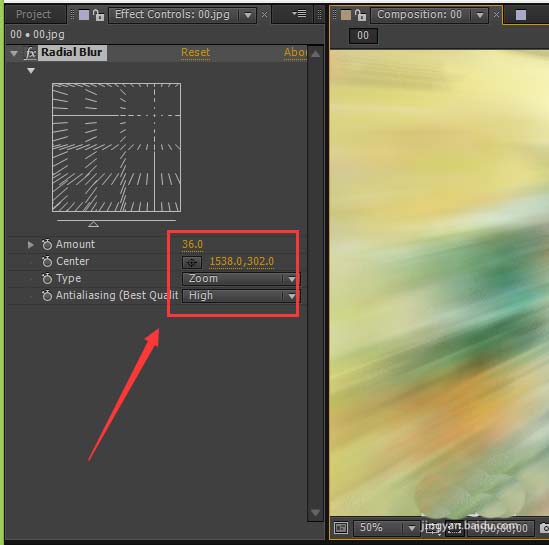Click the Center crosshair point picker button

click(x=192, y=262)
